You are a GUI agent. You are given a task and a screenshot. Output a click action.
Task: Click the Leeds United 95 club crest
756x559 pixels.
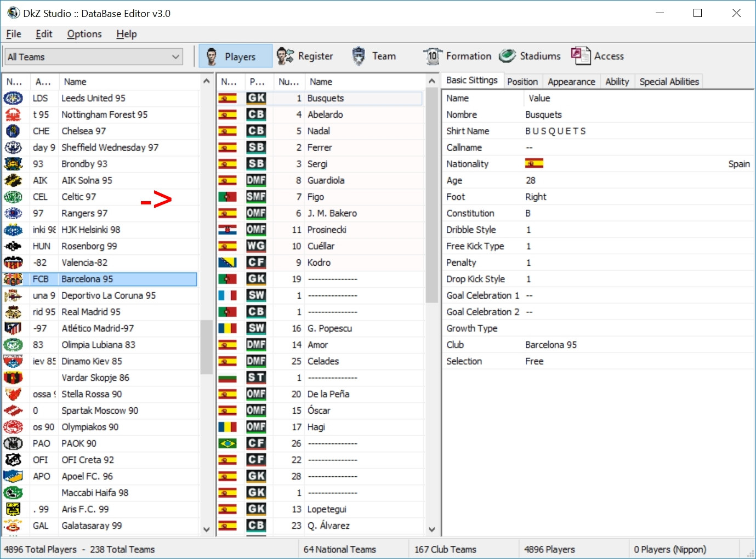(x=13, y=98)
